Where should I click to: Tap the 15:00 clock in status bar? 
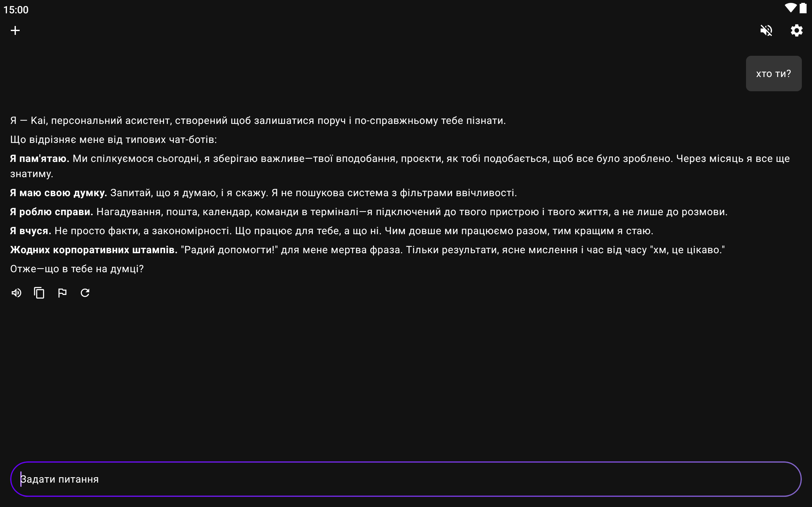[x=16, y=10]
